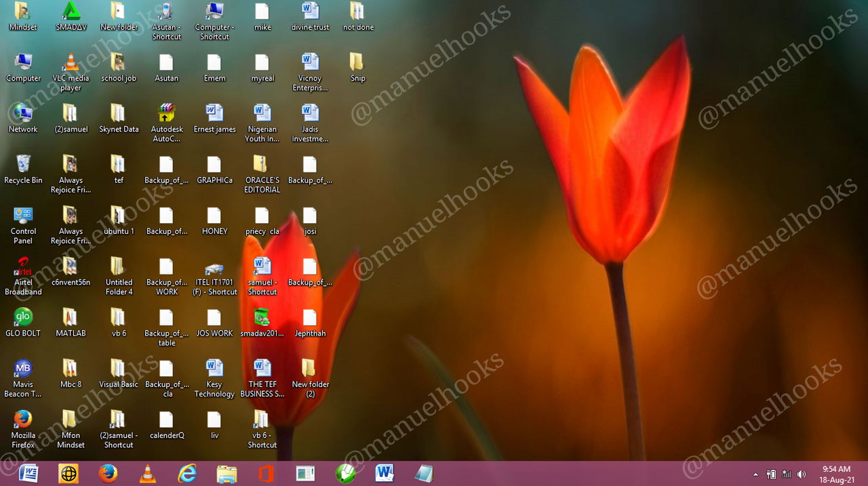Select the Mfon Mindset folder
Viewport: 868px width, 486px height.
[71, 429]
